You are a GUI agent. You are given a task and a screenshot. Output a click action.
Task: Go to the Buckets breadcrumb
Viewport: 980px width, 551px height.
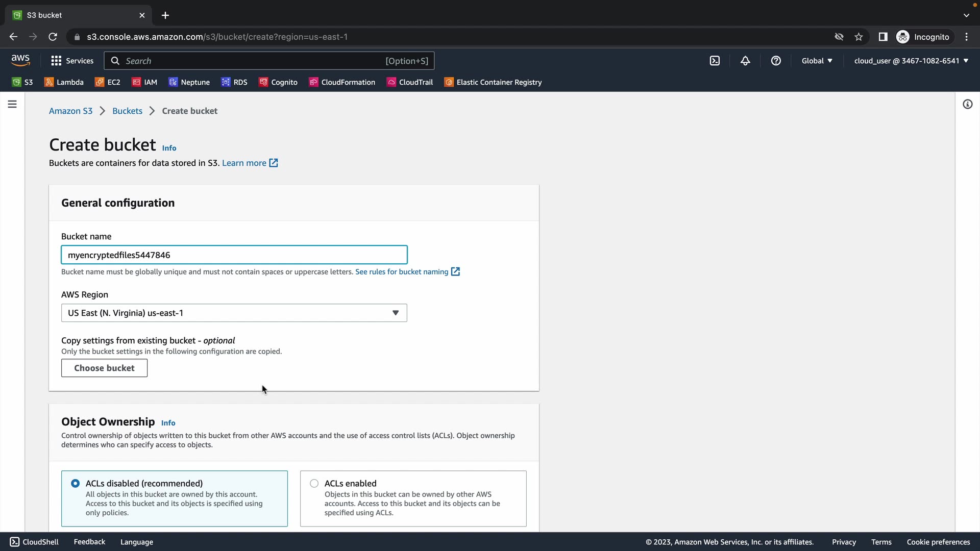click(x=127, y=111)
